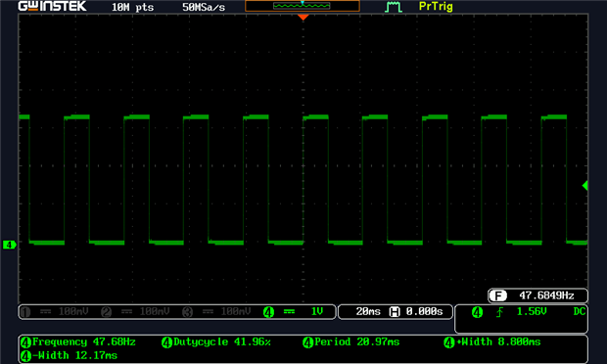Click the 10M pts record length

132,7
